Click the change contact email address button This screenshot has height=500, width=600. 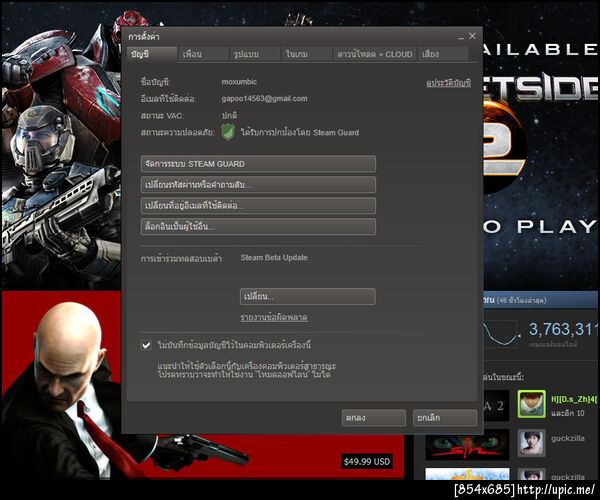pos(258,205)
